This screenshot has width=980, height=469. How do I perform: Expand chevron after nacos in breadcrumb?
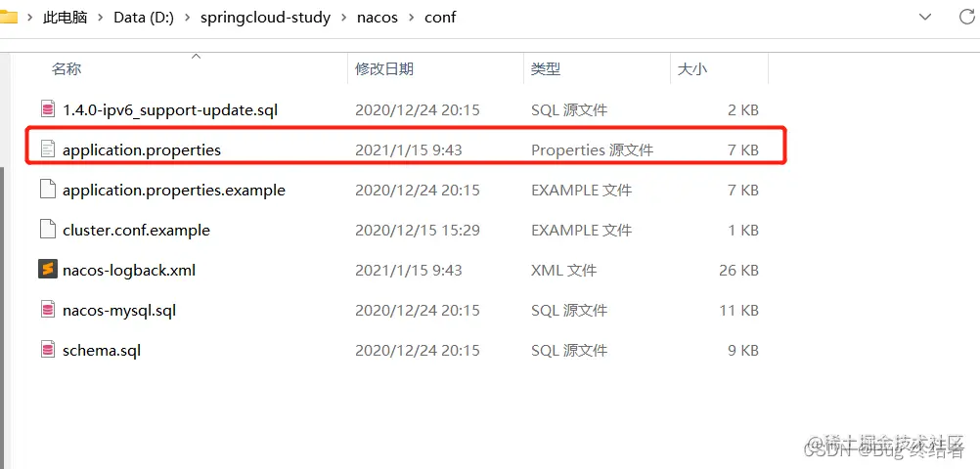coord(411,18)
